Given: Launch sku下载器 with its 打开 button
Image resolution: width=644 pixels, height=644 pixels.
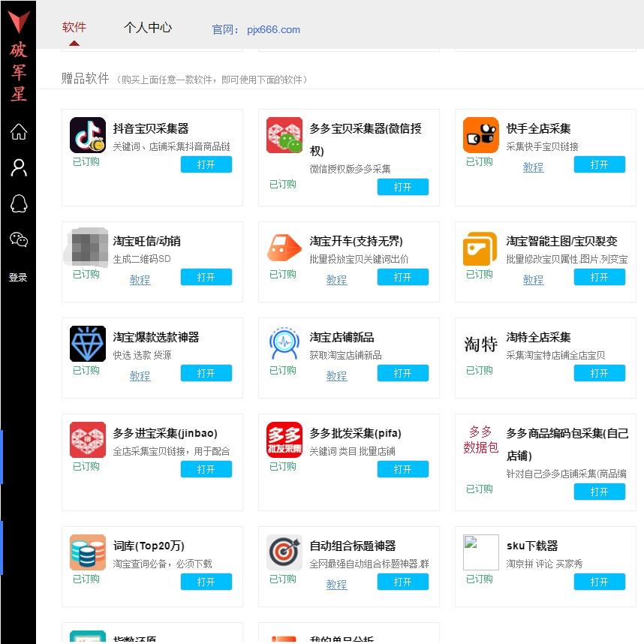Looking at the screenshot, I should [x=599, y=582].
